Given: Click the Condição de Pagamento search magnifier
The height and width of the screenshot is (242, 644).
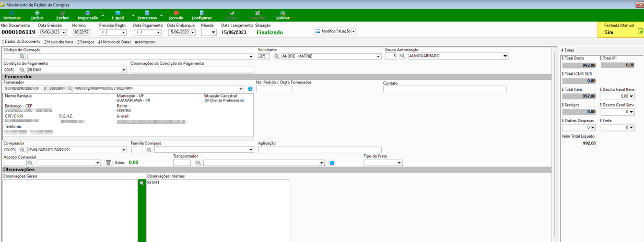Looking at the screenshot, I should click(22, 70).
